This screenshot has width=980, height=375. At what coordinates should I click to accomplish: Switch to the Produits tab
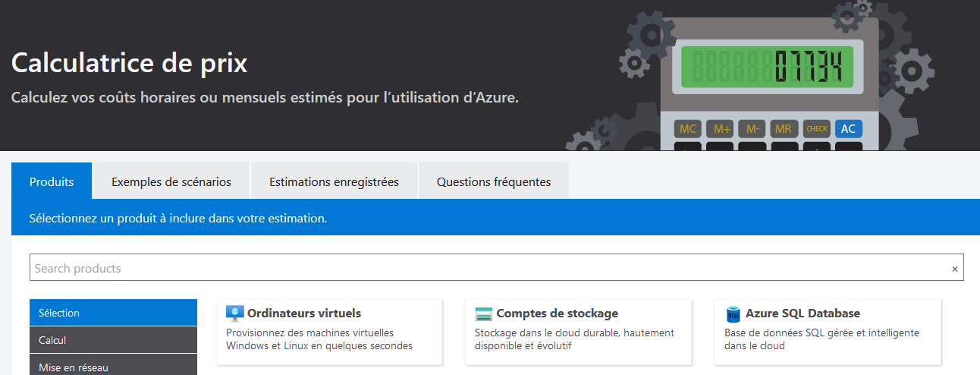(52, 181)
